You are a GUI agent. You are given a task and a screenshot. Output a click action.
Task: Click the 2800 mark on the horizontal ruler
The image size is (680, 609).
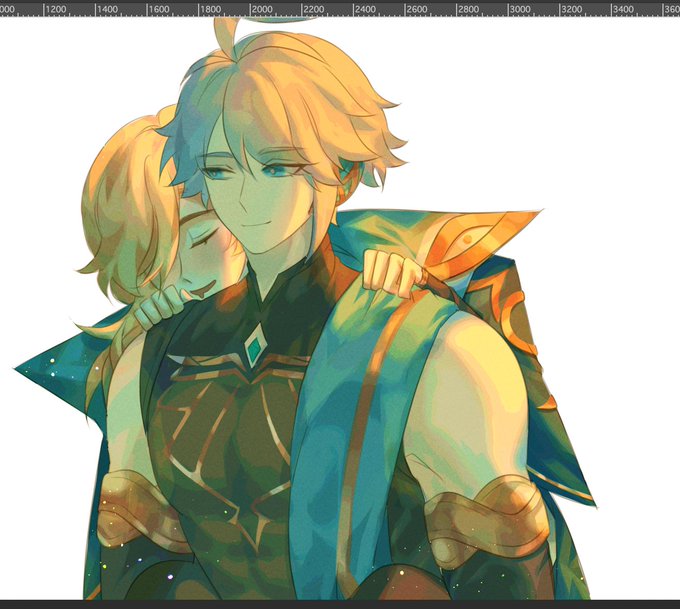click(469, 10)
